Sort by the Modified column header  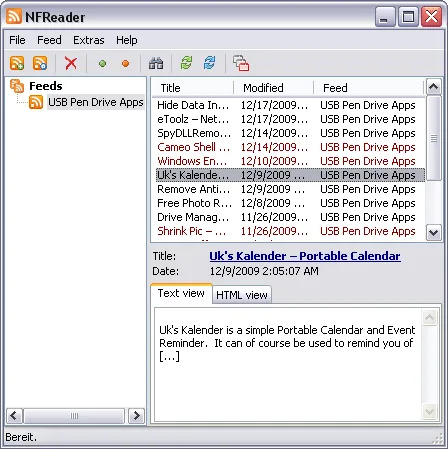[273, 88]
